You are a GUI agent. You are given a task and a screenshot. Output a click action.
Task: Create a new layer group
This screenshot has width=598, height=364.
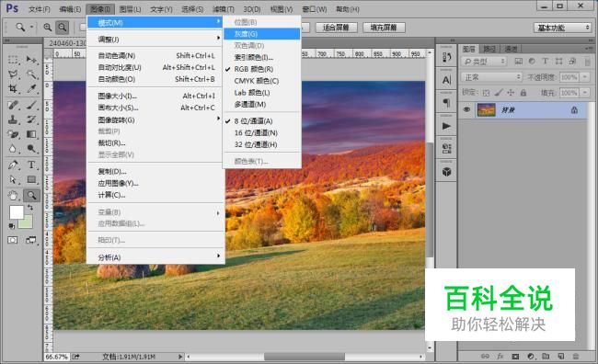(x=546, y=357)
